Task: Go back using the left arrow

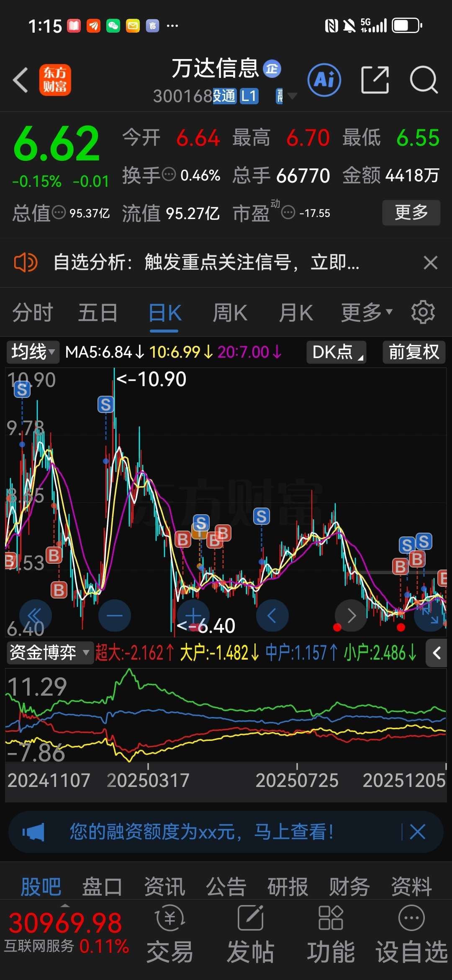Action: (x=21, y=80)
